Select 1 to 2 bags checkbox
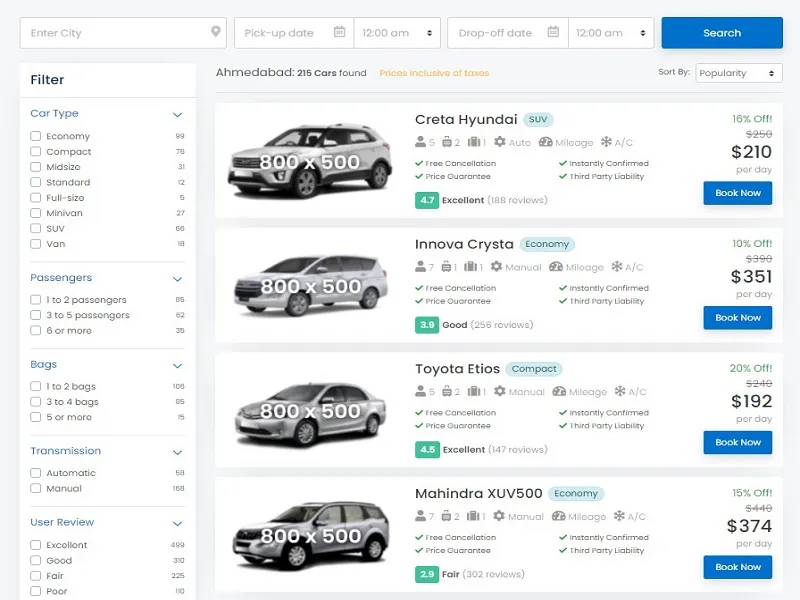 (x=35, y=386)
